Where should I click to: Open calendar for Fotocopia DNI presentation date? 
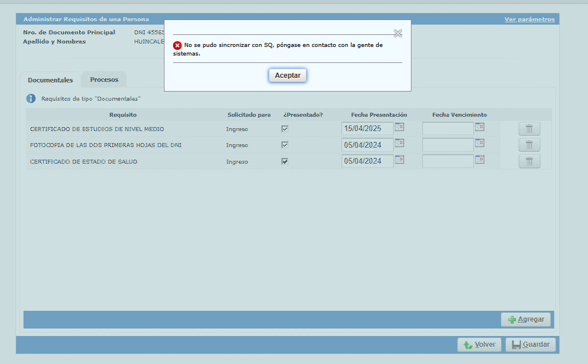pyautogui.click(x=399, y=143)
